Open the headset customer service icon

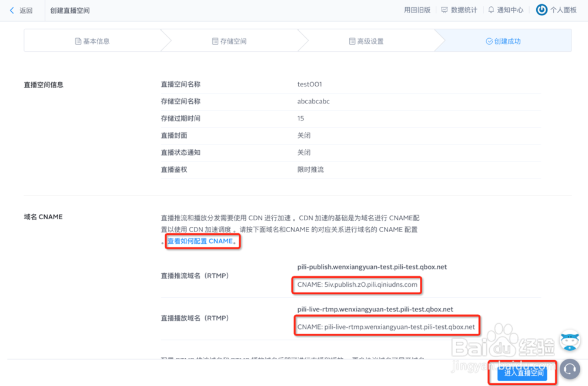pos(569,369)
